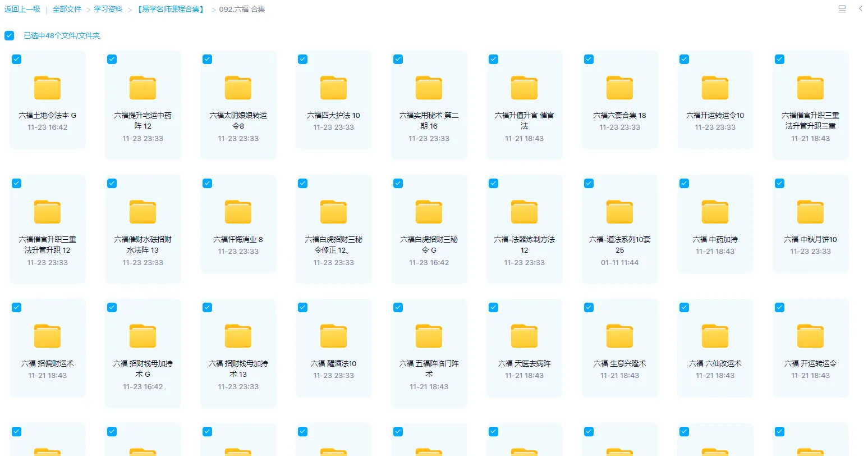Click the 六福 招财钱母加持术 13 folder thumbnail
Screen dimensions: 868x456
point(238,336)
